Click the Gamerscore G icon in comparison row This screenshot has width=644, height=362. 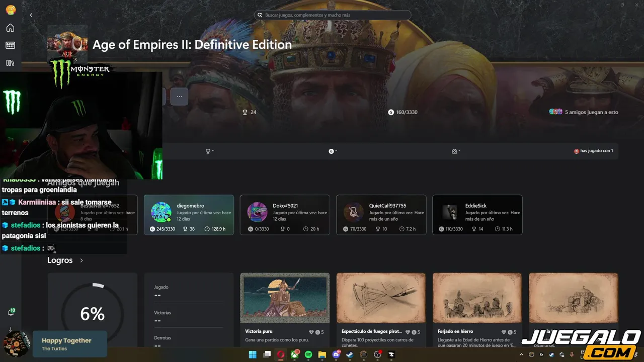point(331,151)
